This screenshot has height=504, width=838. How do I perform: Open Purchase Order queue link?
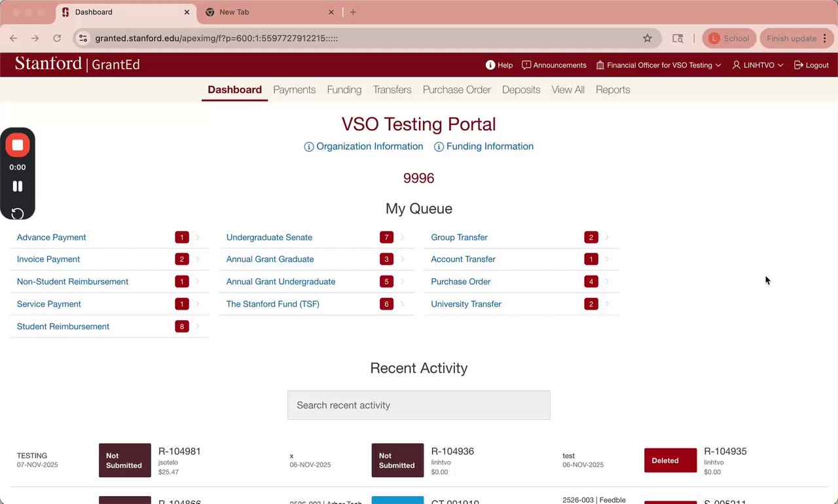point(461,281)
